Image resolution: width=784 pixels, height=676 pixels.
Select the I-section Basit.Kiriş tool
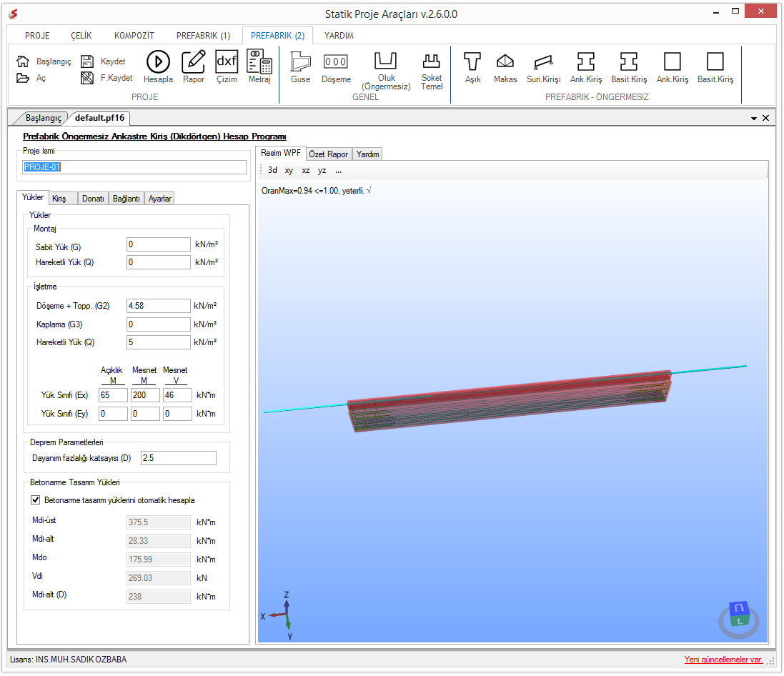coord(629,67)
